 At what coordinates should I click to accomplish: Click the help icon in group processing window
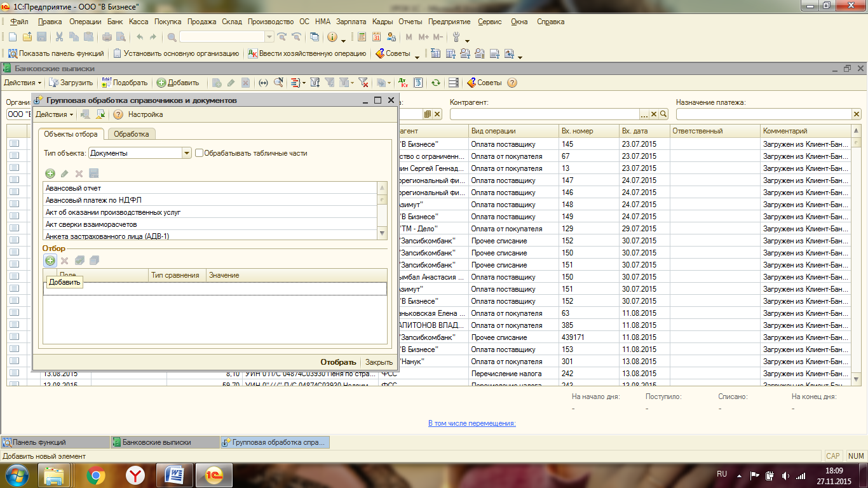pyautogui.click(x=118, y=114)
